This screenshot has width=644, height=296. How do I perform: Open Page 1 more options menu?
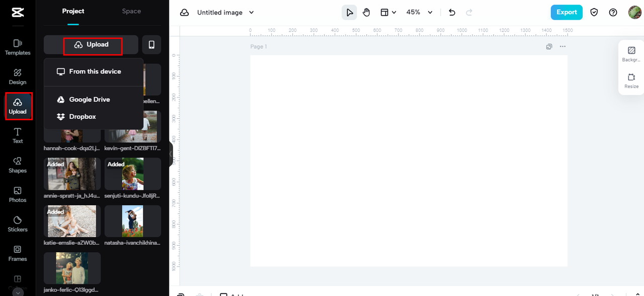coord(562,46)
